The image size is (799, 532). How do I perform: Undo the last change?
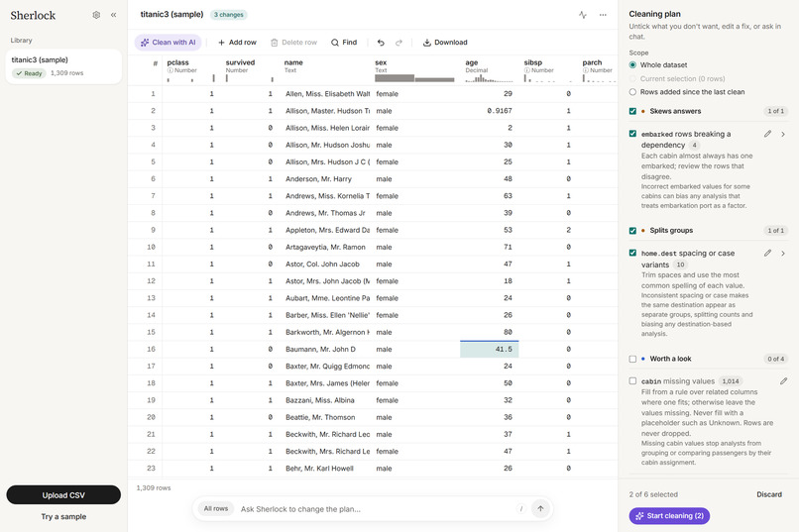click(x=381, y=43)
